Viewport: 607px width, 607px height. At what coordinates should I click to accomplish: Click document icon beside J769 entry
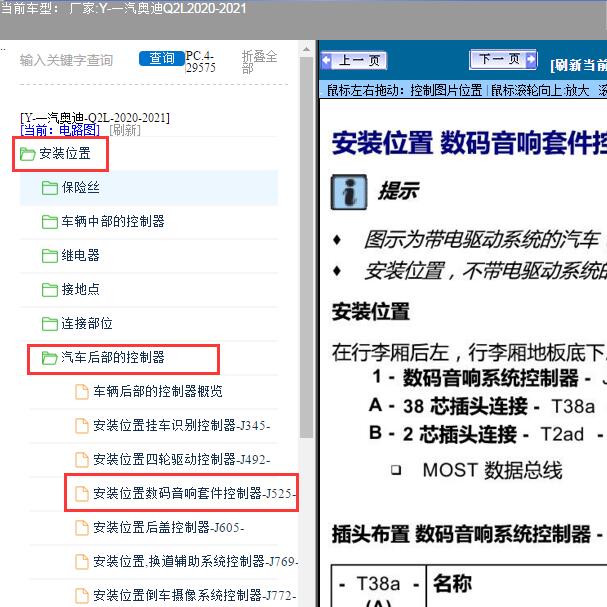pos(82,562)
